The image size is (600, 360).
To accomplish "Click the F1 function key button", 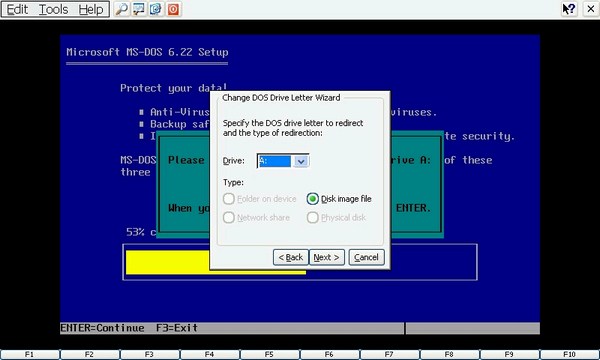I will pyautogui.click(x=29, y=355).
